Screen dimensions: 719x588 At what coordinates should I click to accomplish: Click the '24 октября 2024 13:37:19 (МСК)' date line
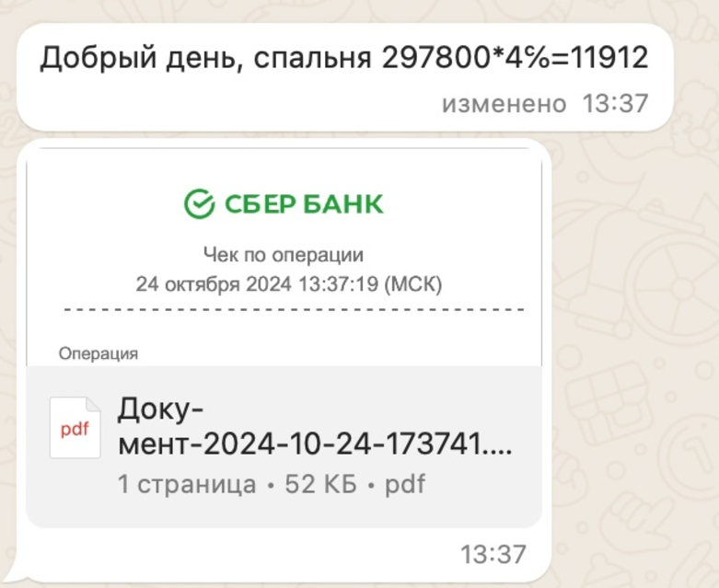289,284
